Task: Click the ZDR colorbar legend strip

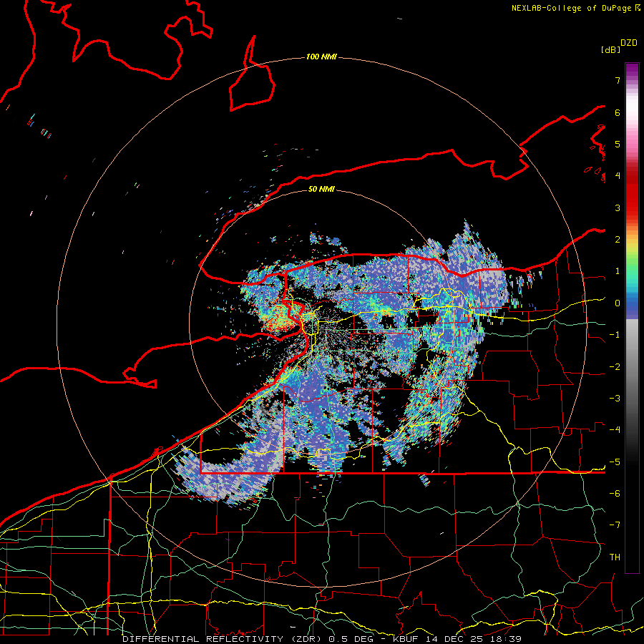Action: [632, 318]
